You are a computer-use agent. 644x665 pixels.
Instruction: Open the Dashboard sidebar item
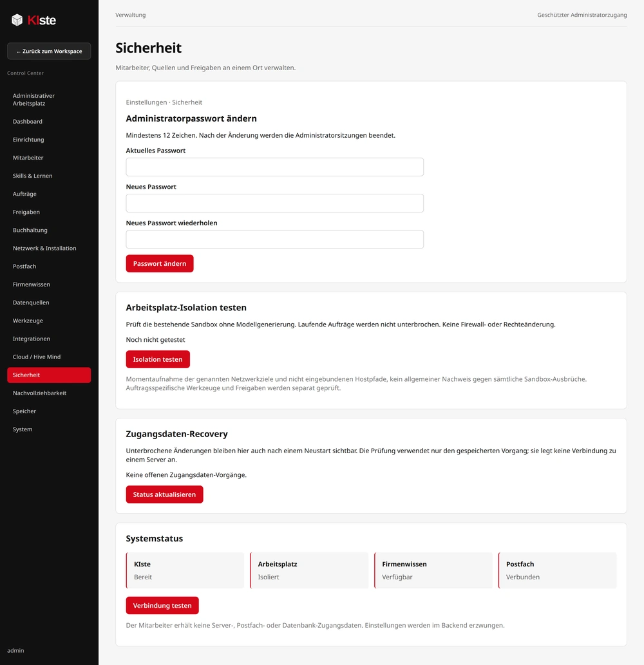pos(49,122)
